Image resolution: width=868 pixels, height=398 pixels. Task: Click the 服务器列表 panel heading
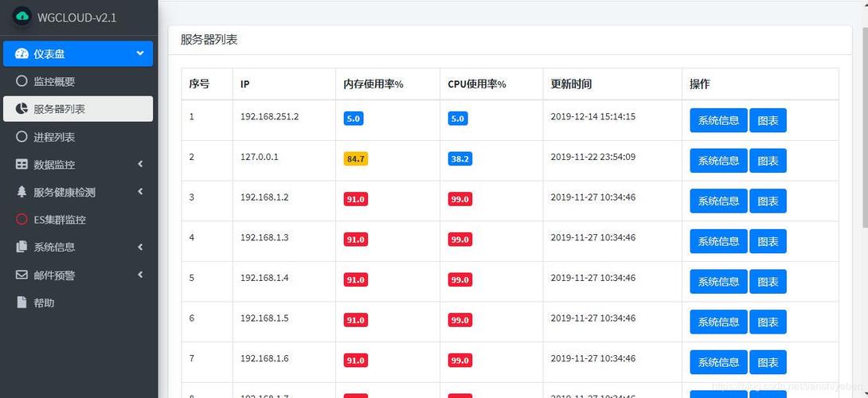click(209, 40)
